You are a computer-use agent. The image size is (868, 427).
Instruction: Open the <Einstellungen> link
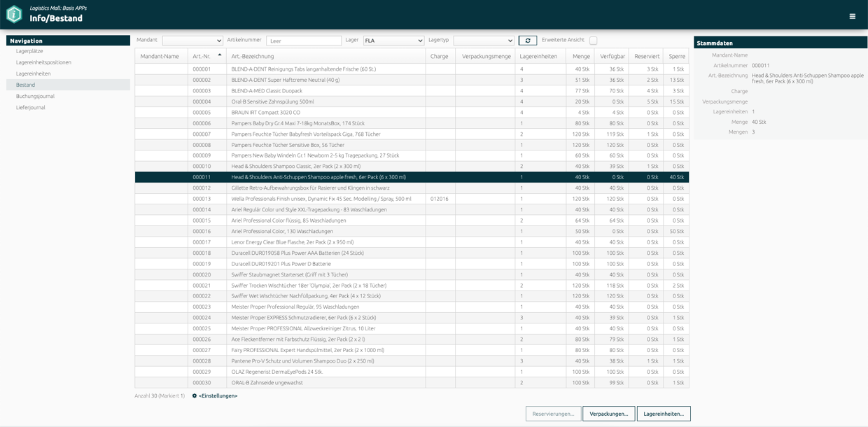coord(218,396)
